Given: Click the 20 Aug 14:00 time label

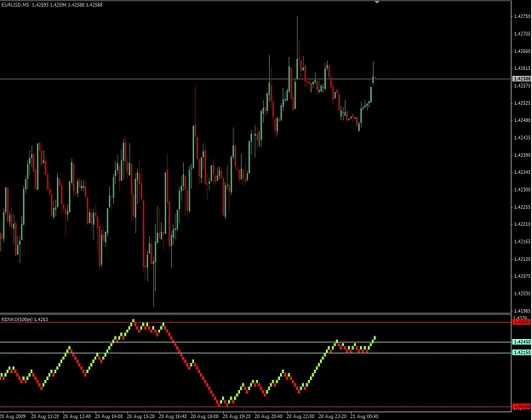Looking at the screenshot, I should [109, 417].
